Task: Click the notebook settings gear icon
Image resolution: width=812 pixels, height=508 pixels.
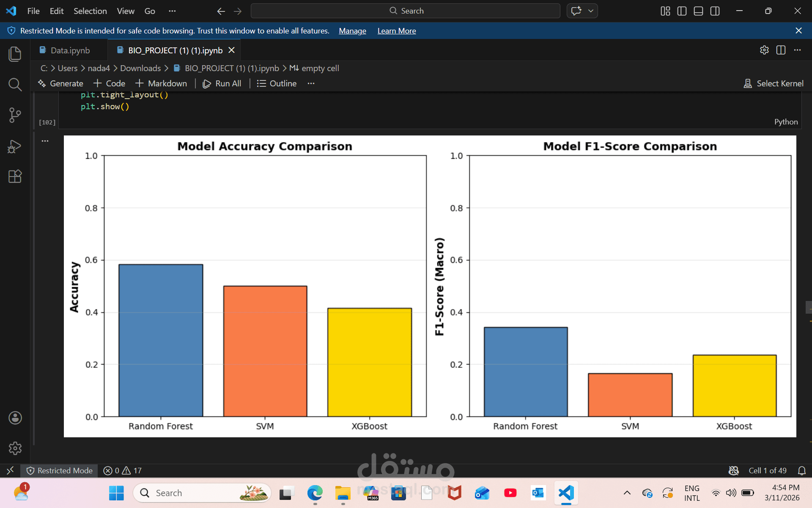Action: click(764, 50)
